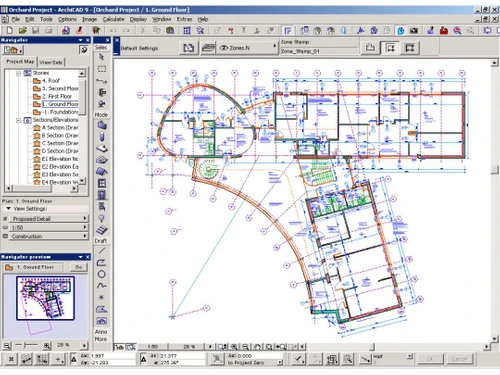This screenshot has width=500, height=375.
Task: Click Default Settings in the info box
Action: pos(139,48)
